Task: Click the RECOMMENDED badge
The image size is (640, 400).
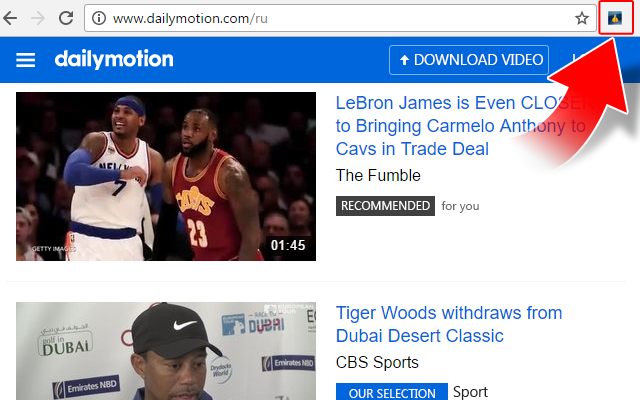Action: click(385, 206)
